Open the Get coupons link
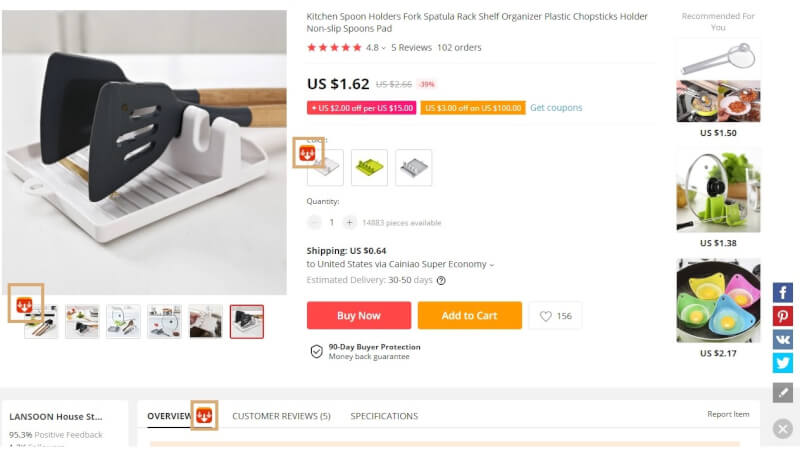This screenshot has width=800, height=456. pos(556,108)
